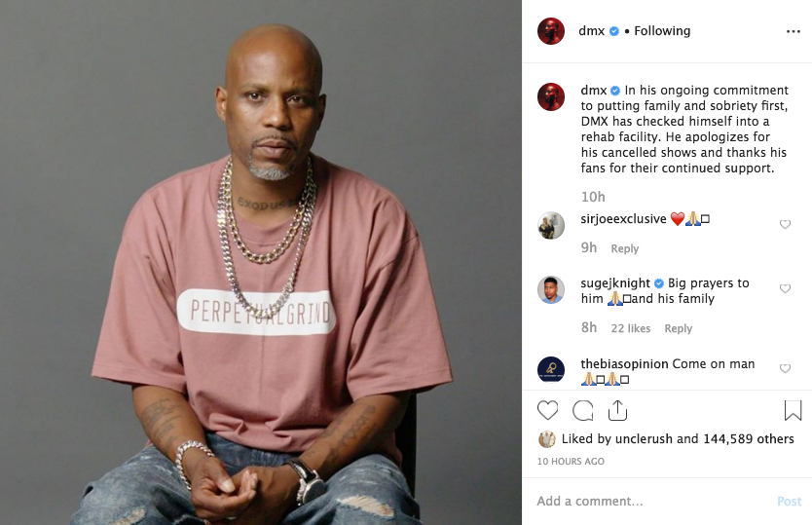
Task: Click the Following button in the header
Action: [662, 31]
